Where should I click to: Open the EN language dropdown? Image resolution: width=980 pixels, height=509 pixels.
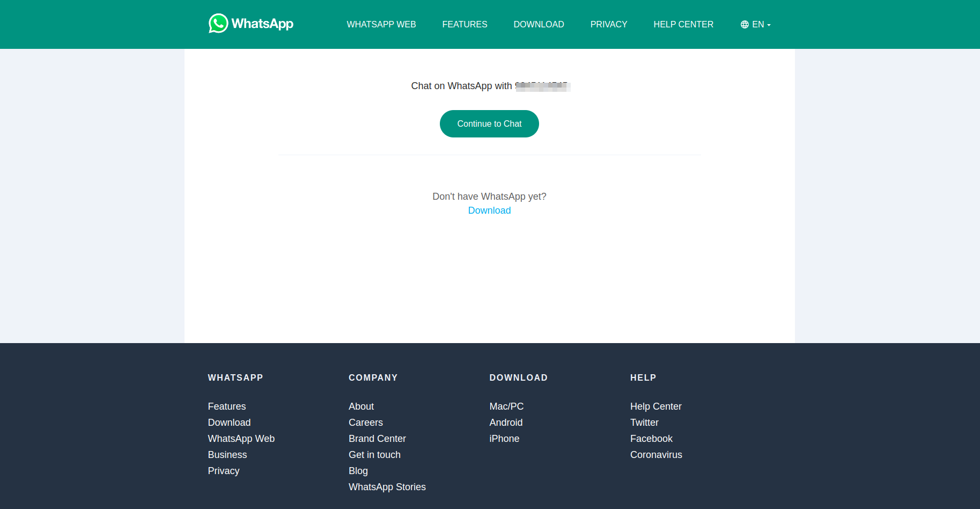(755, 25)
